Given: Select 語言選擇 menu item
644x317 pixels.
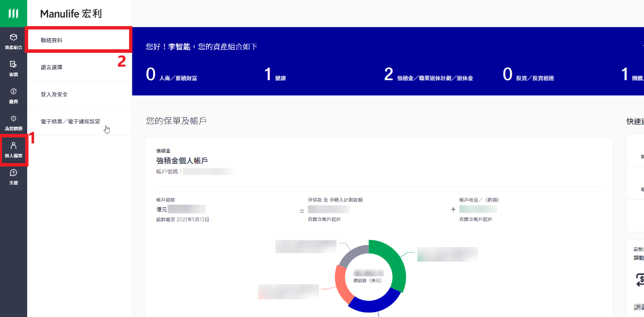Looking at the screenshot, I should 79,67.
